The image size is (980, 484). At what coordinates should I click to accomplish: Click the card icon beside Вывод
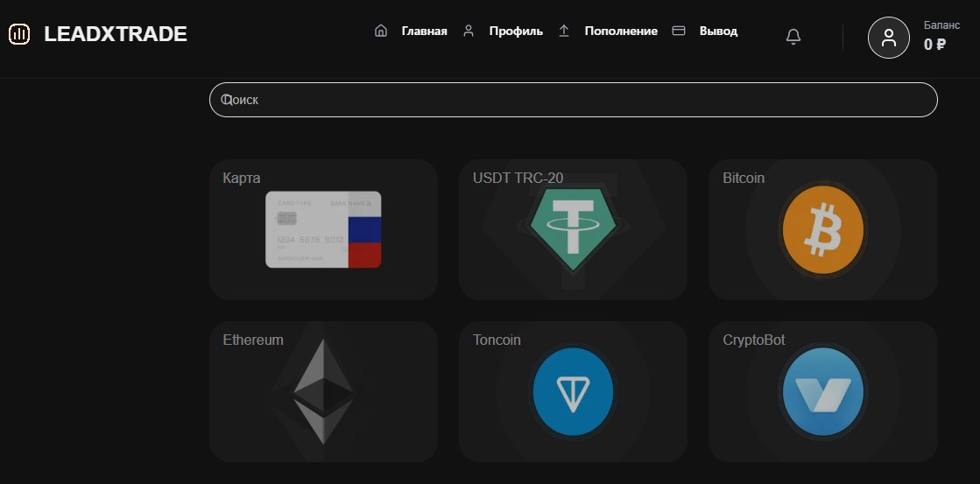pos(678,31)
